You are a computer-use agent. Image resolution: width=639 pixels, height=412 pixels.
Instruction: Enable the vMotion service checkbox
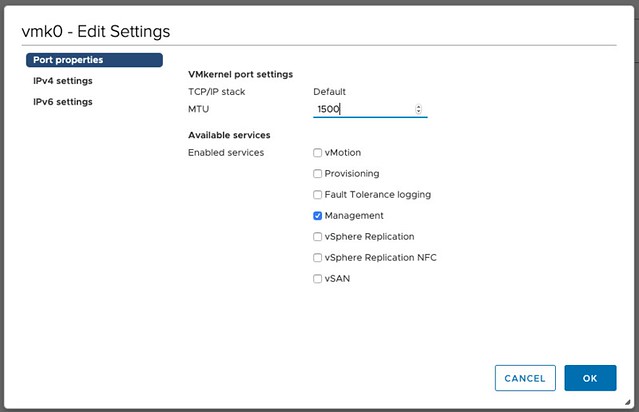point(317,153)
